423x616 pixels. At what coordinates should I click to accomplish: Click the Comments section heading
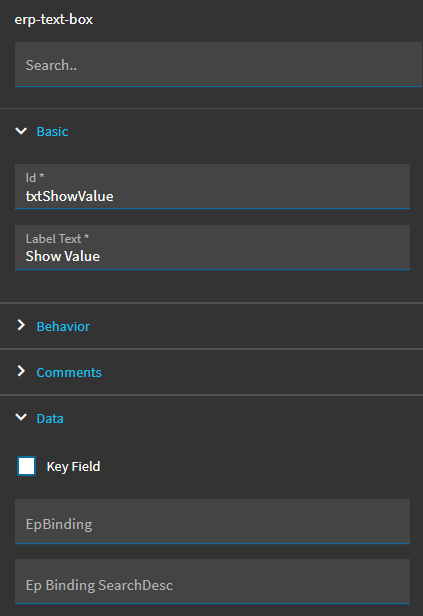coord(69,372)
